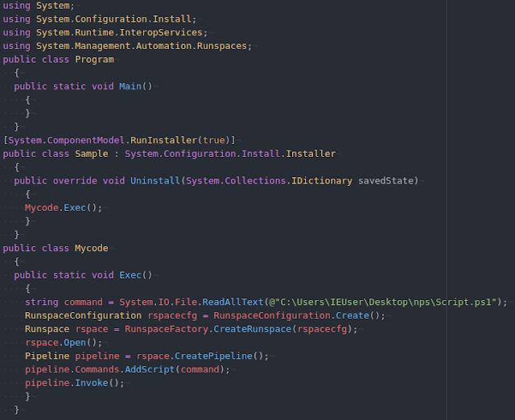Click the 'using System;' line
The height and width of the screenshot is (420, 515).
click(x=39, y=6)
